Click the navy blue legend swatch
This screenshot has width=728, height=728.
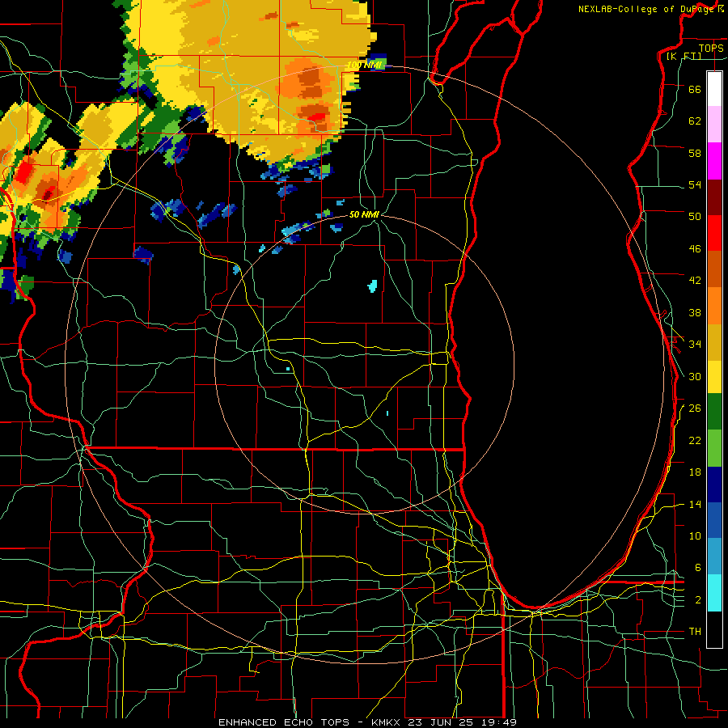point(714,485)
